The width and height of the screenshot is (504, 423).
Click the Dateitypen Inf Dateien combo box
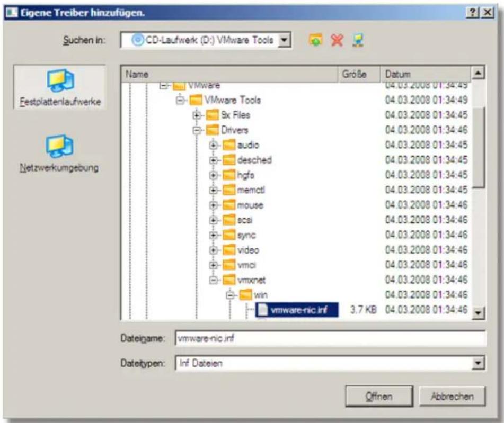click(x=330, y=363)
